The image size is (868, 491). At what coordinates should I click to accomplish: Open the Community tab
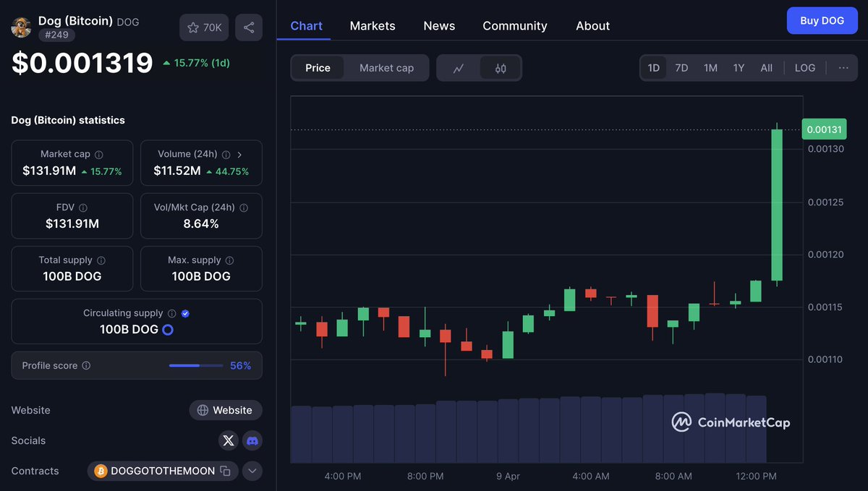coord(514,25)
